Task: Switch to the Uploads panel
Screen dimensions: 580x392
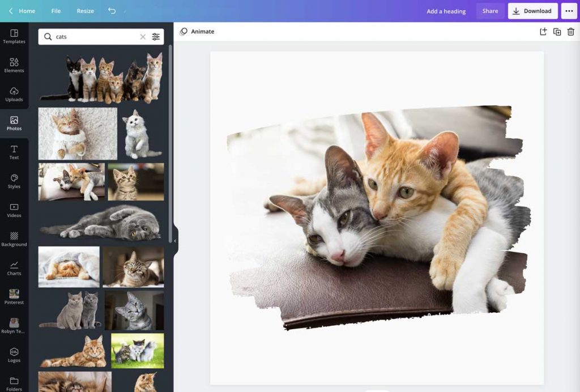Action: 14,93
